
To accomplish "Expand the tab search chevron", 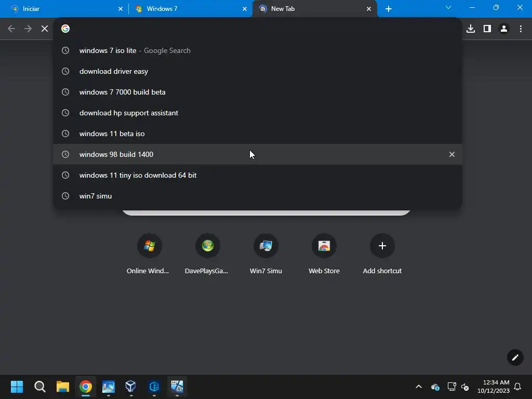I will tap(448, 7).
